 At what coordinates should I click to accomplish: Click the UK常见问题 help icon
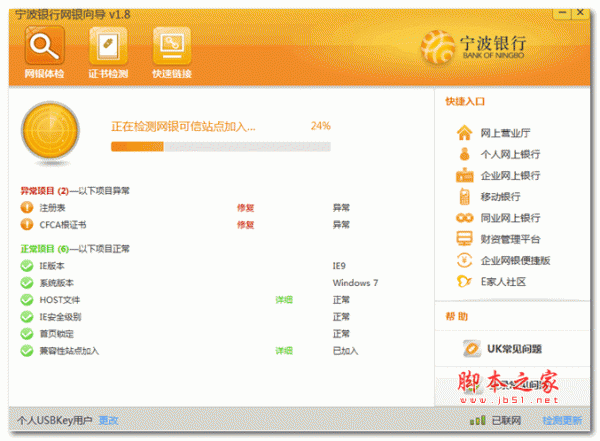472,349
